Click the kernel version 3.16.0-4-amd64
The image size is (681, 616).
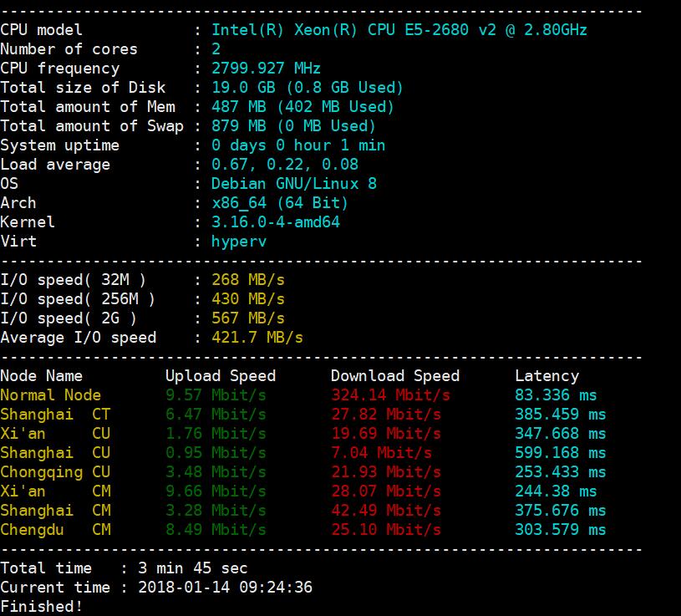(x=275, y=222)
